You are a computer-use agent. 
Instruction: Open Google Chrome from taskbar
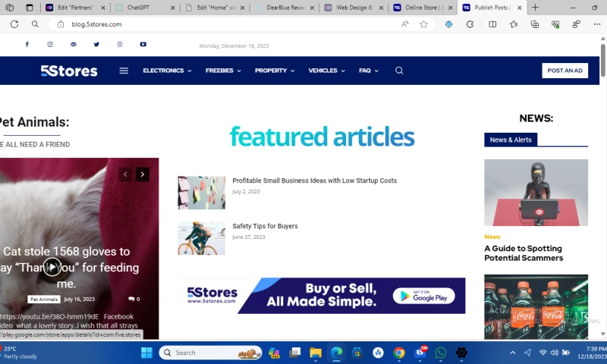point(399,353)
